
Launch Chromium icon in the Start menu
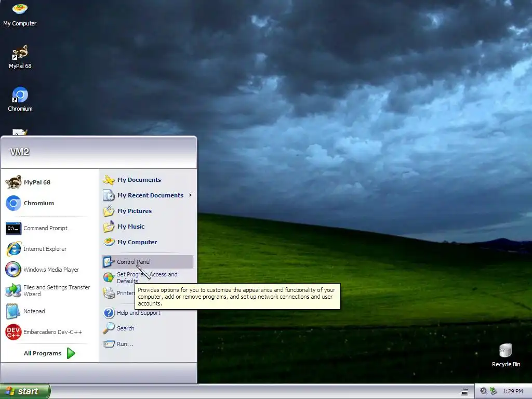pyautogui.click(x=14, y=203)
